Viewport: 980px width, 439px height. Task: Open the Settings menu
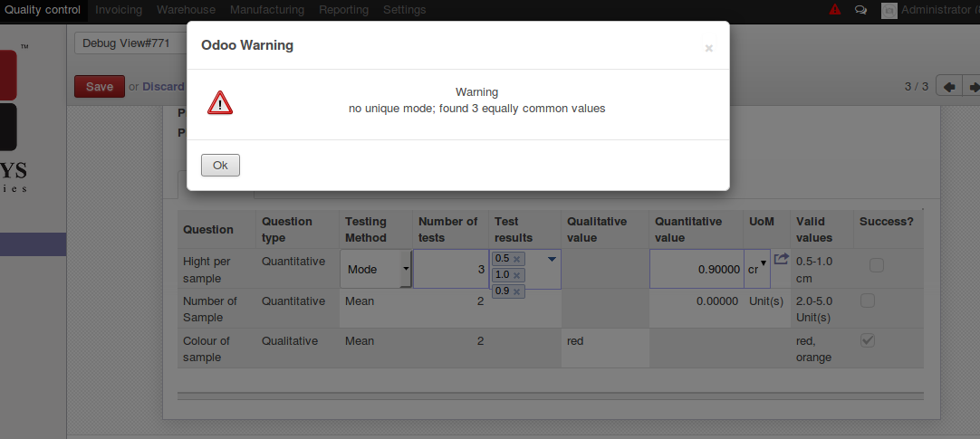[x=404, y=10]
